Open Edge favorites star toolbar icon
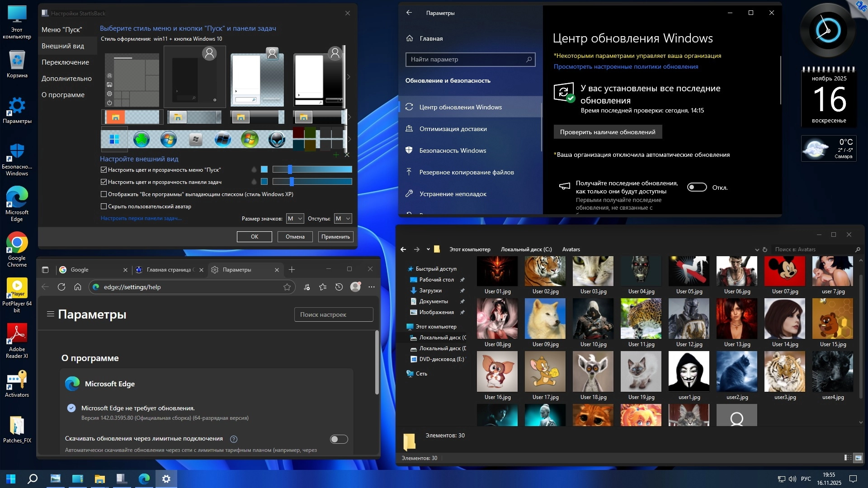 pyautogui.click(x=323, y=287)
